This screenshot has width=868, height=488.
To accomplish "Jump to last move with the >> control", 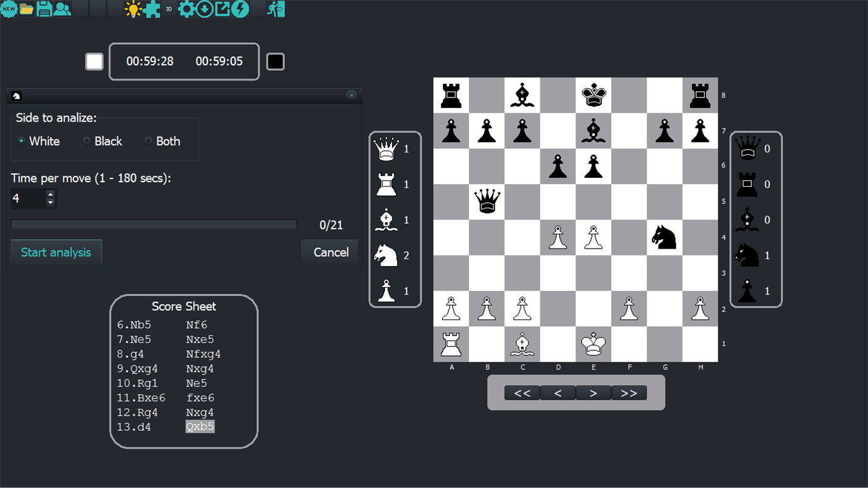I will click(629, 393).
